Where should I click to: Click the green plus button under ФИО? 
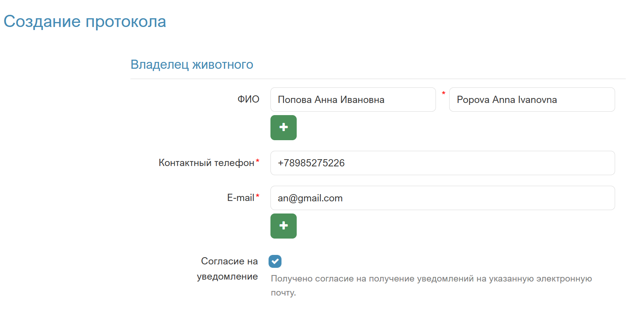[x=283, y=128]
